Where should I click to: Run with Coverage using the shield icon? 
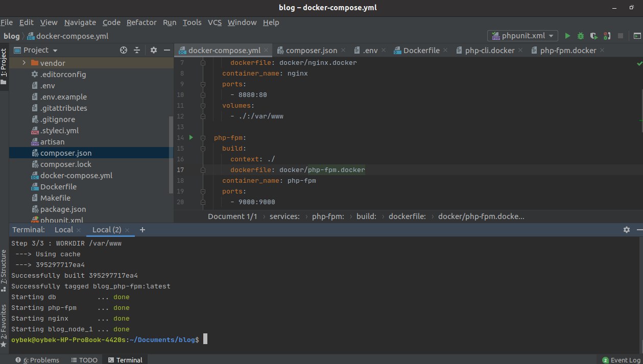click(x=593, y=36)
